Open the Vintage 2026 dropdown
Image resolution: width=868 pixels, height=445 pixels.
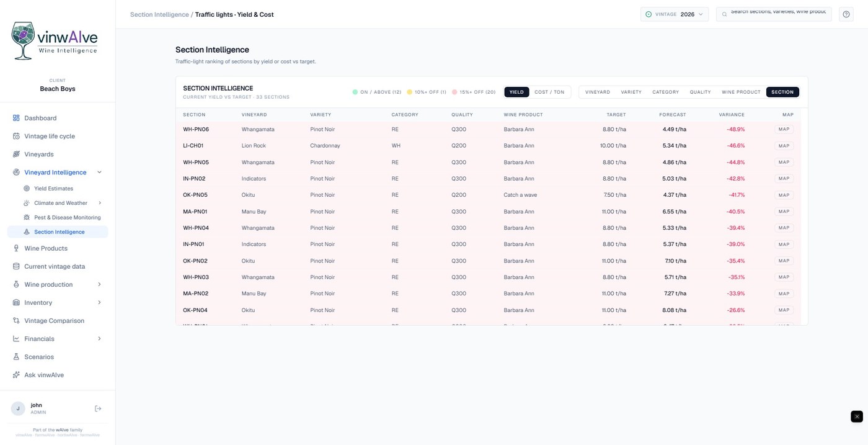click(x=675, y=14)
